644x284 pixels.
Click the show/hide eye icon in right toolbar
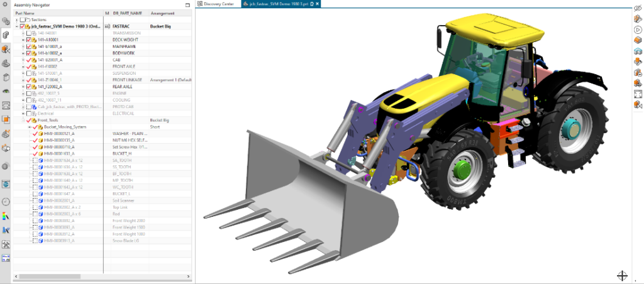tap(637, 7)
